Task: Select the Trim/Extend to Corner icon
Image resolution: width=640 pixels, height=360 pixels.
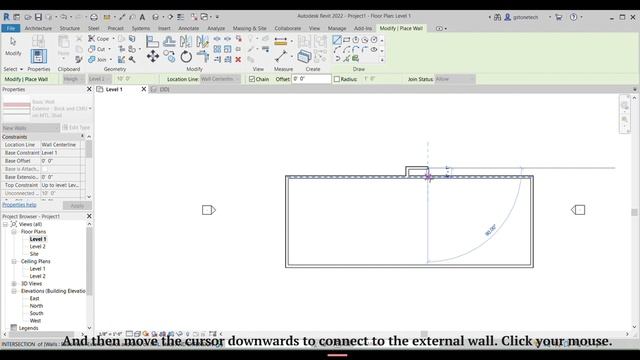Action: coord(202,56)
